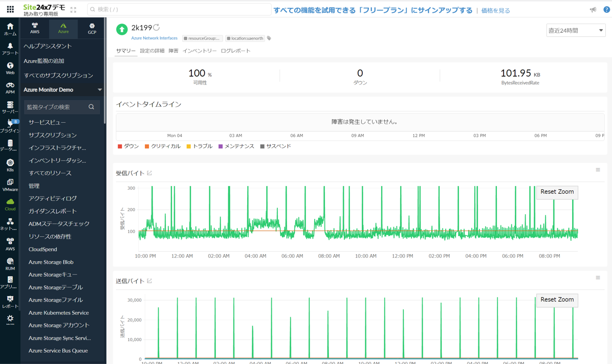
Task: Open the 直近24時間 time range dropdown
Action: pos(576,30)
